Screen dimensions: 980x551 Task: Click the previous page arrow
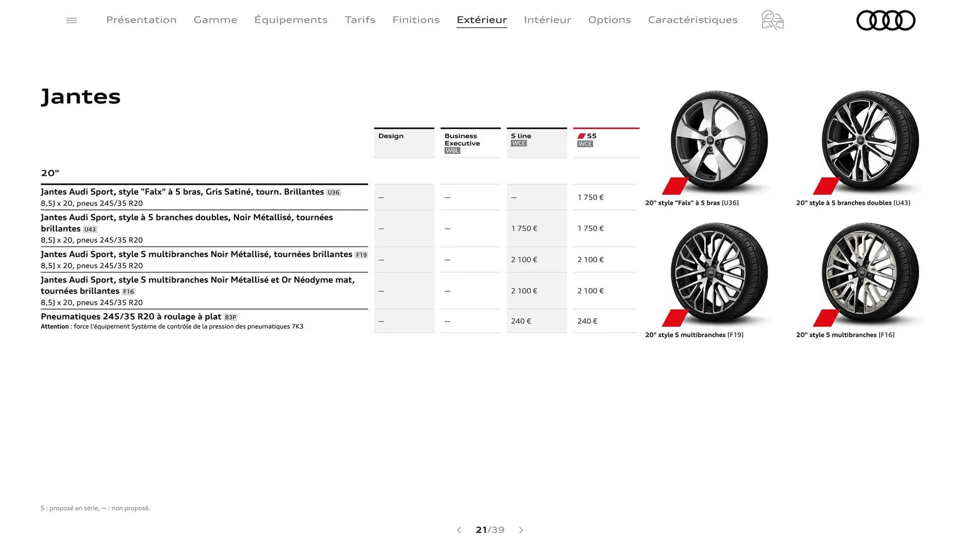[459, 530]
